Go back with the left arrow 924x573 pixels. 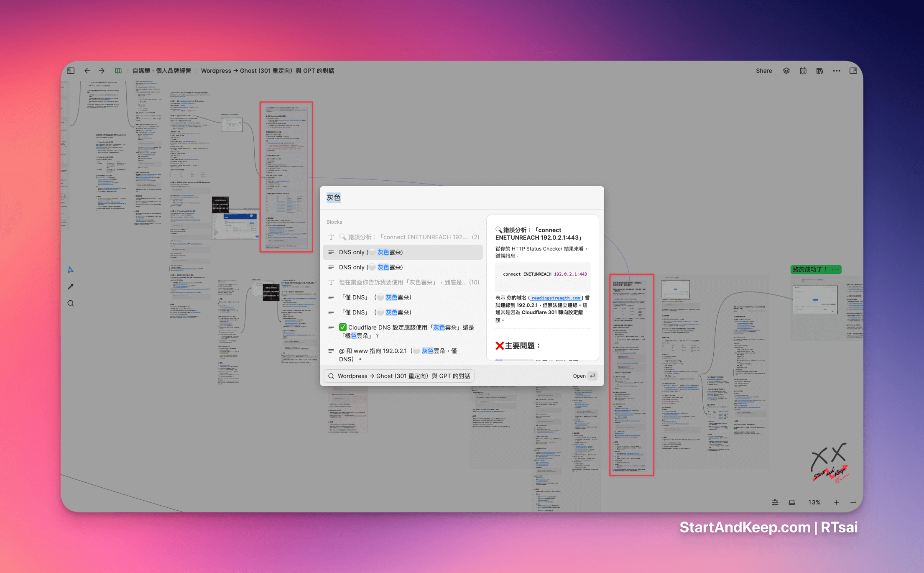click(x=87, y=71)
